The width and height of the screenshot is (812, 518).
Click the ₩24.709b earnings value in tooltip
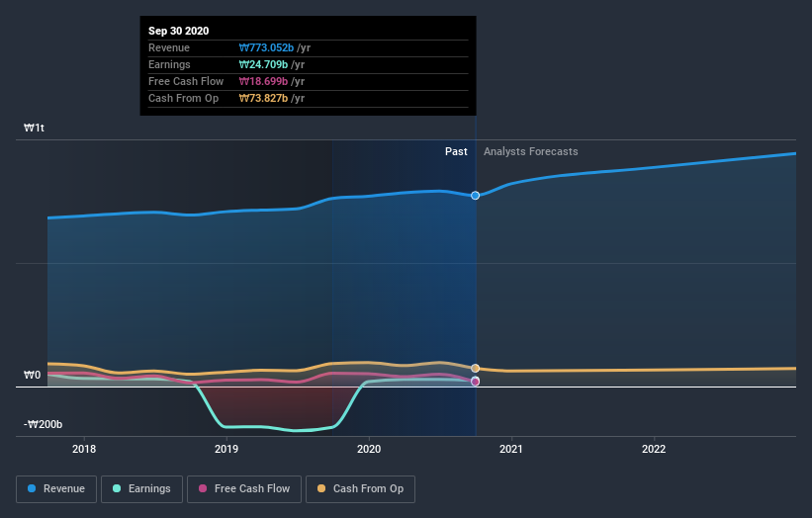click(x=263, y=64)
